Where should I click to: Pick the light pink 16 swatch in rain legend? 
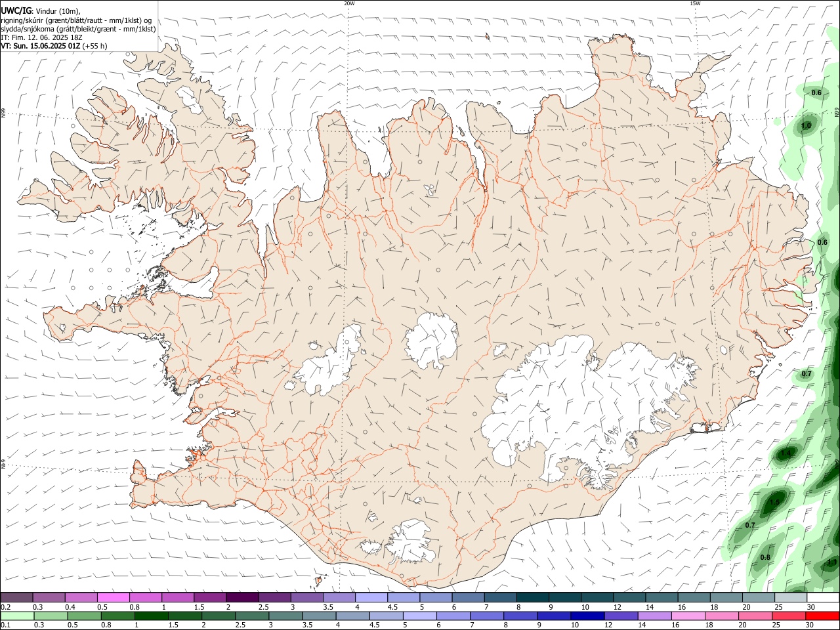point(689,616)
